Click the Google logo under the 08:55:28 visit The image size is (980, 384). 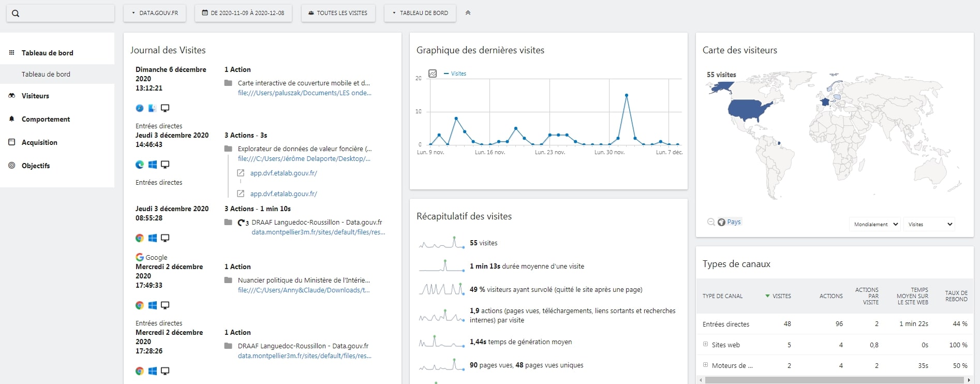[140, 257]
